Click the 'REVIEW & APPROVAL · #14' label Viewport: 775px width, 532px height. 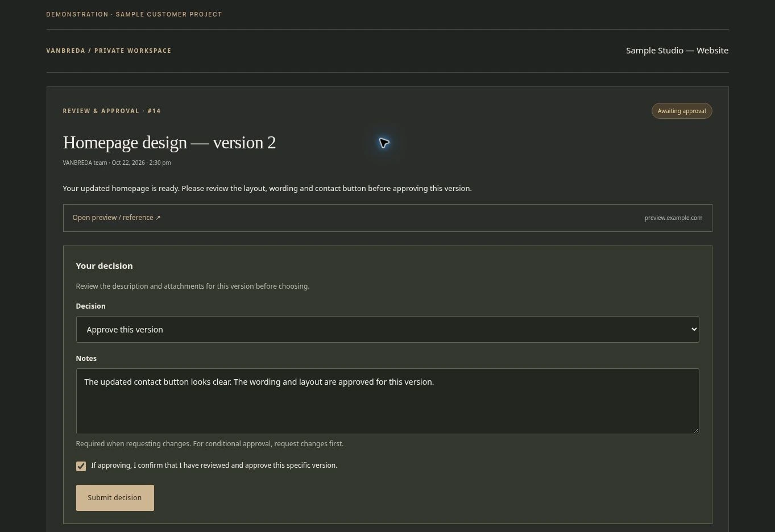[x=111, y=111]
